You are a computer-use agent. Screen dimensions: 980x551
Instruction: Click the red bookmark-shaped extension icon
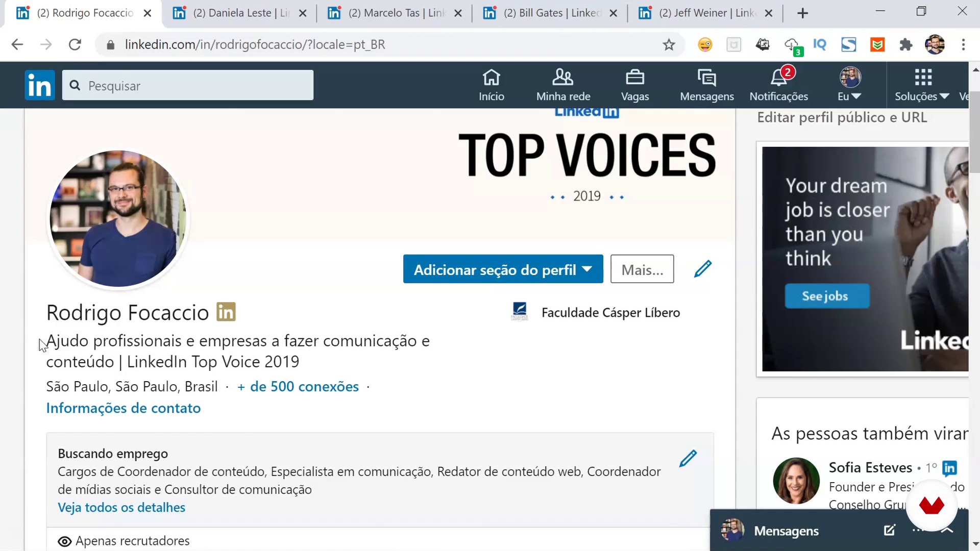(877, 45)
